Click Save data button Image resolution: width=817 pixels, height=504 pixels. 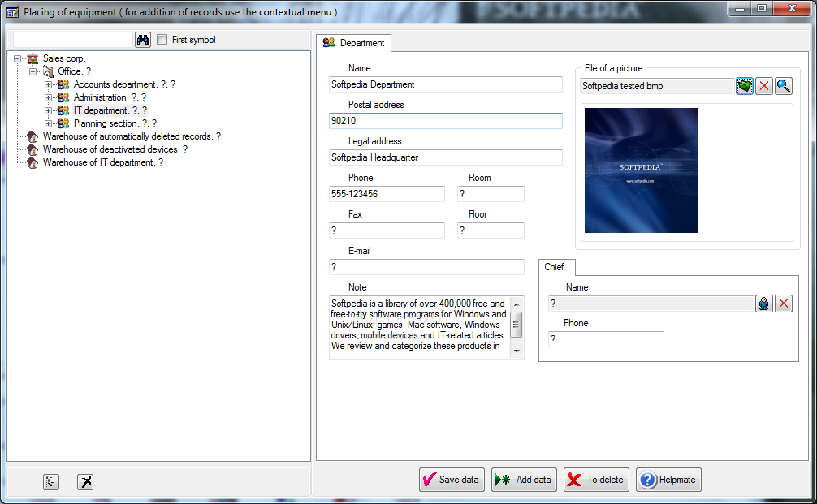coord(452,480)
